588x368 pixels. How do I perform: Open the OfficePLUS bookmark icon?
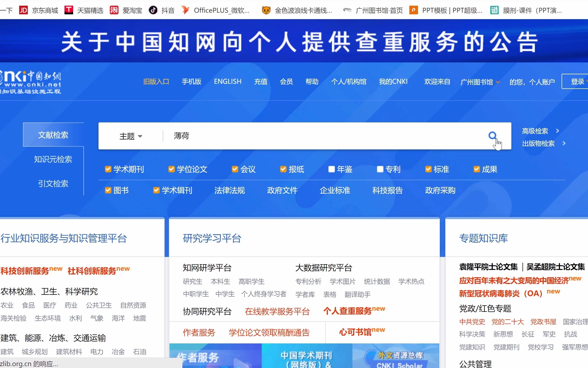pyautogui.click(x=185, y=10)
